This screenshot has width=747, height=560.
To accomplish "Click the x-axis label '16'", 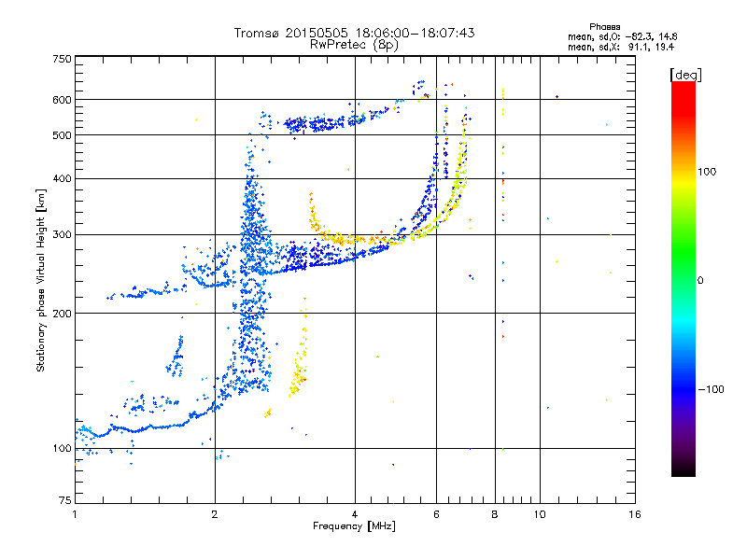I will coord(635,514).
